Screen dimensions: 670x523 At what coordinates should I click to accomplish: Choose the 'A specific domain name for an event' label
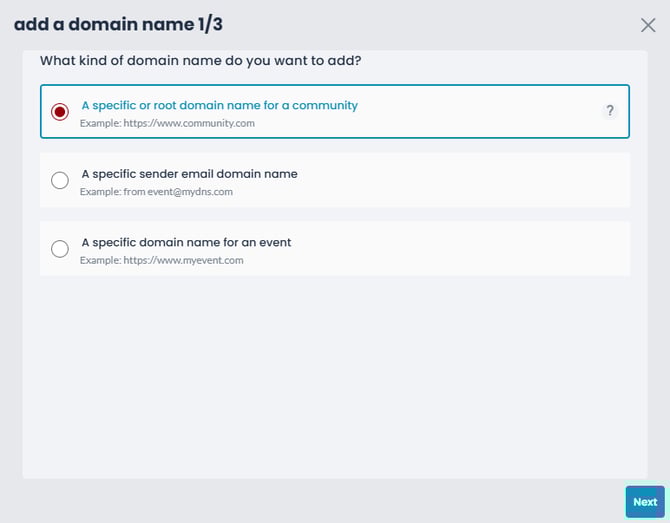click(186, 242)
